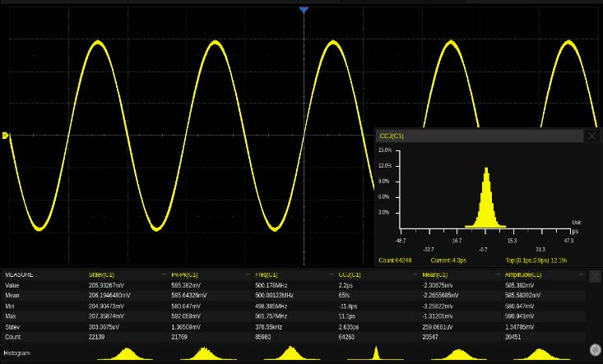
Task: Expand the Pk-Pk(C1) column dropdown arrow
Action: (x=247, y=274)
